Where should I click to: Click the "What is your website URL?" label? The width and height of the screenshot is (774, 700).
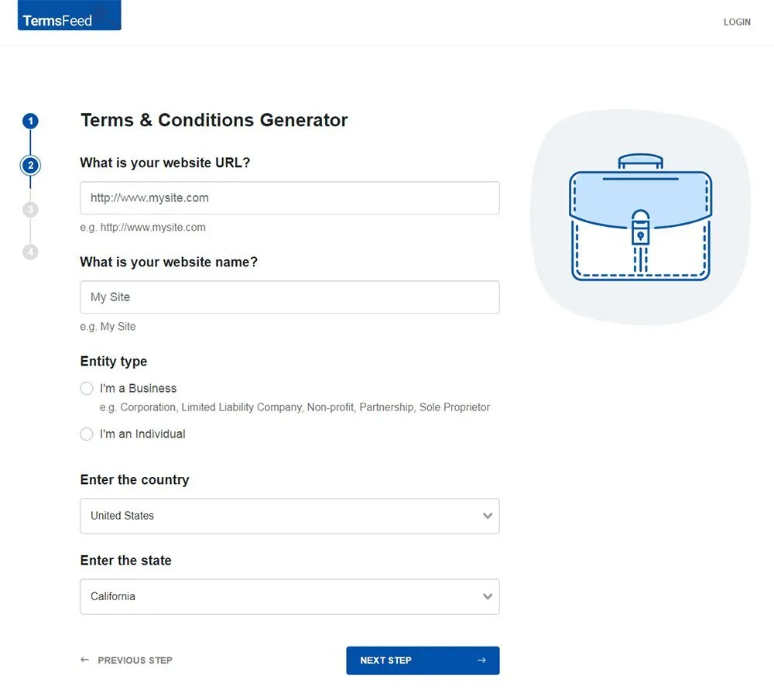click(165, 163)
